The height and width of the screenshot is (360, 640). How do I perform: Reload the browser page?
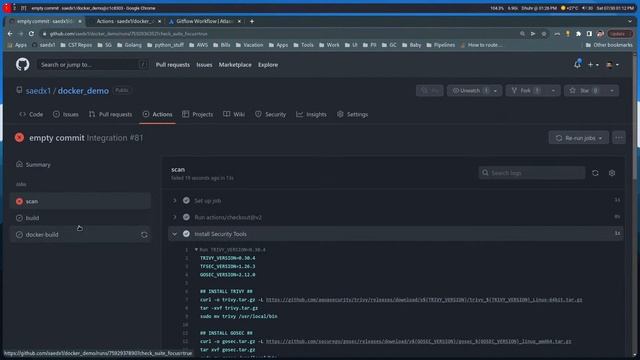click(x=31, y=34)
